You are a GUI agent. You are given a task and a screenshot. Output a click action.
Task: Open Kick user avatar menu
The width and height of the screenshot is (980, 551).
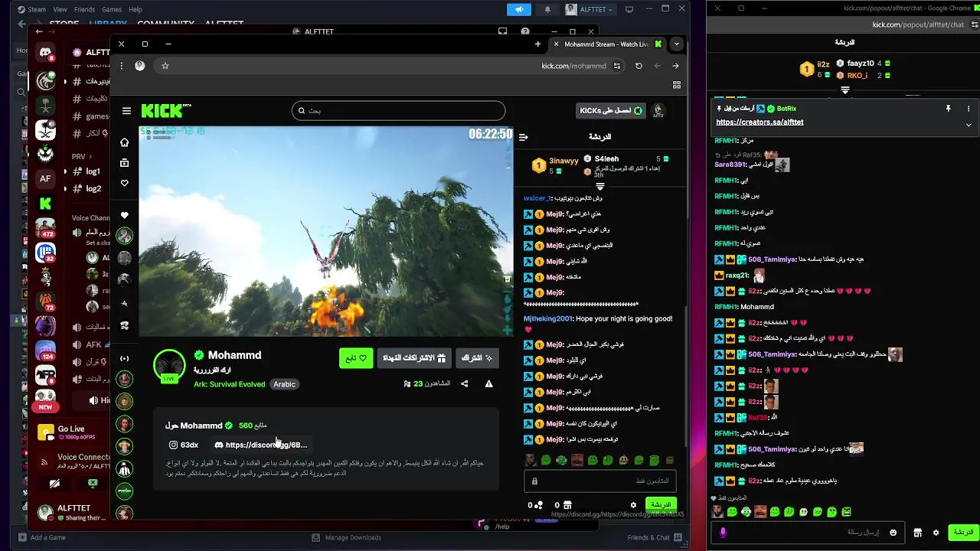pyautogui.click(x=658, y=111)
